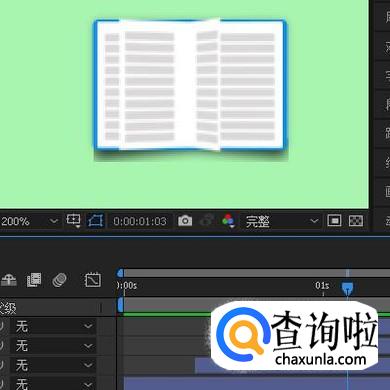Open the grid and guide options icon
The width and height of the screenshot is (390, 390).
pyautogui.click(x=73, y=220)
